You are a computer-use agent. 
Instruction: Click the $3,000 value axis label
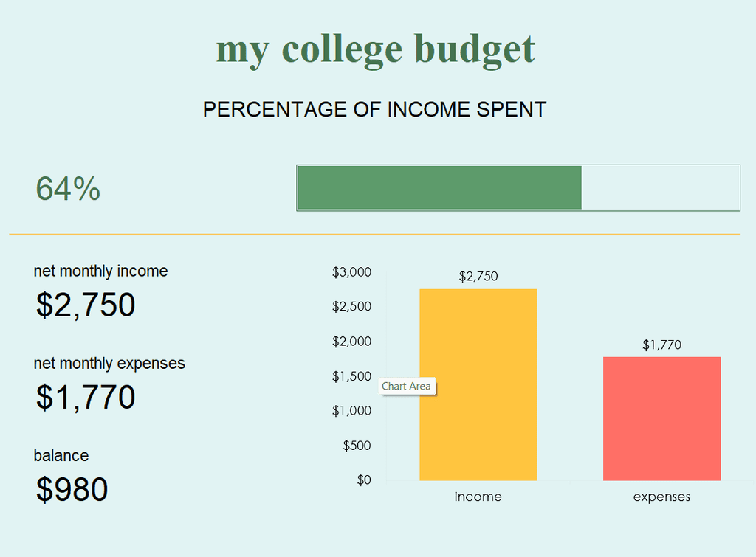pos(352,271)
